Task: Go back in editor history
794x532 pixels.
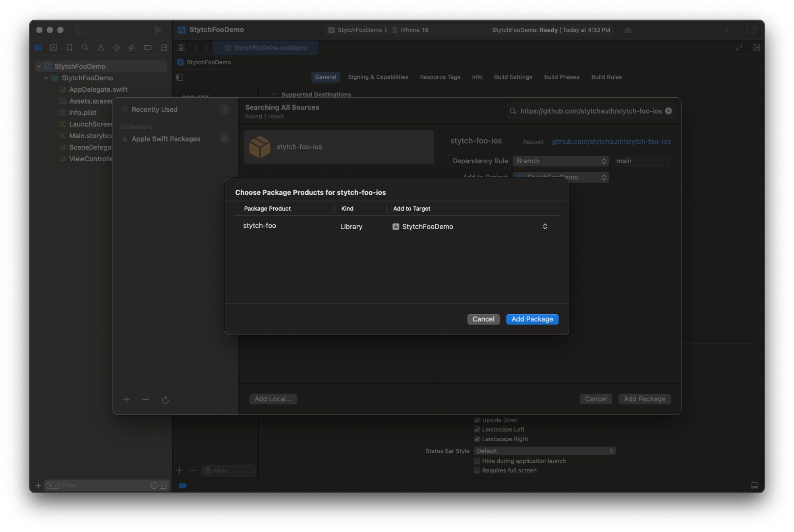Action: pyautogui.click(x=196, y=48)
